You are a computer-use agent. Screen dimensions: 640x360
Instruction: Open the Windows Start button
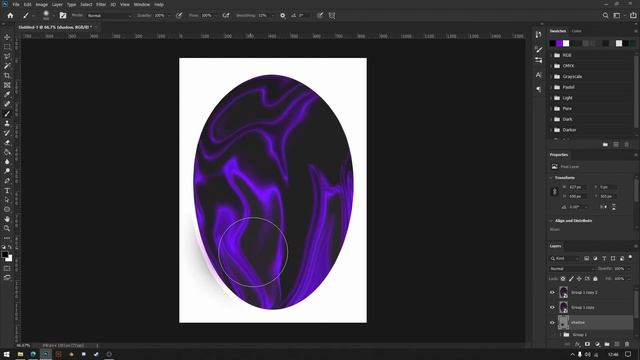click(7, 354)
